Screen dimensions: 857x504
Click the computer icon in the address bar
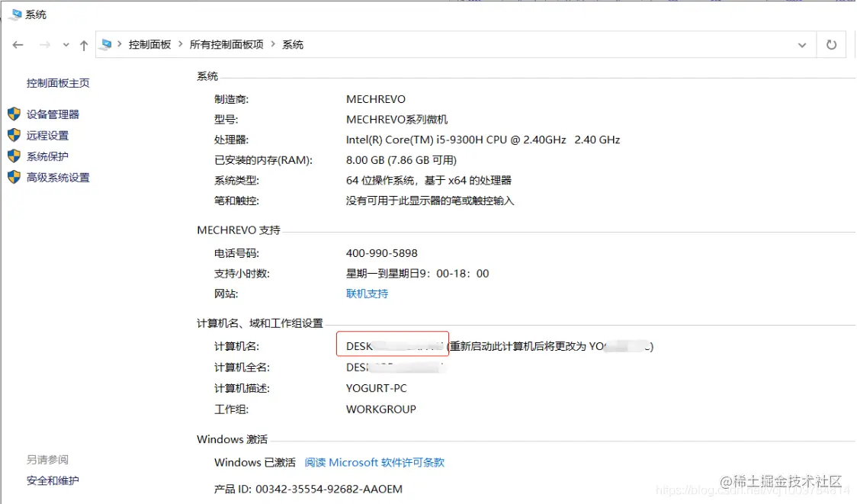pyautogui.click(x=104, y=45)
